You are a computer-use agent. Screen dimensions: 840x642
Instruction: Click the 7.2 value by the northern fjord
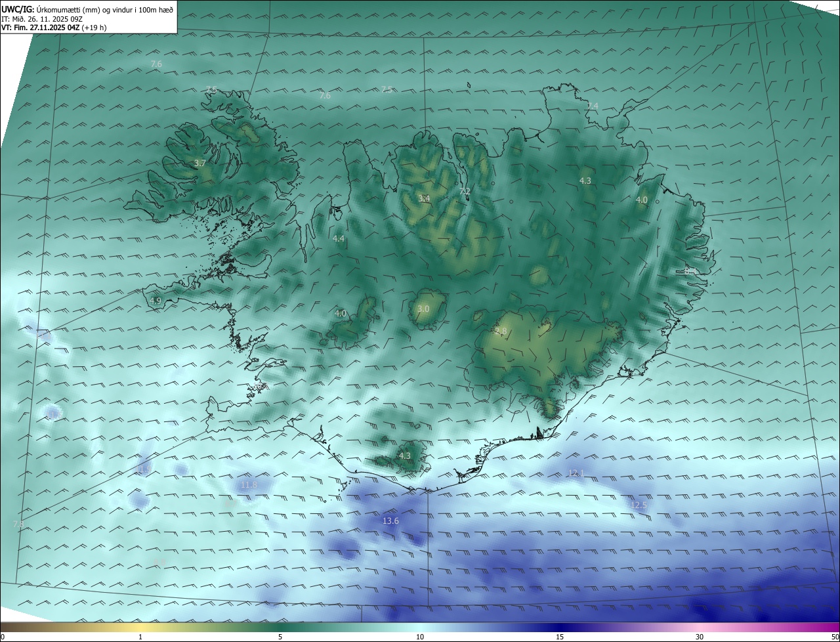pyautogui.click(x=465, y=192)
